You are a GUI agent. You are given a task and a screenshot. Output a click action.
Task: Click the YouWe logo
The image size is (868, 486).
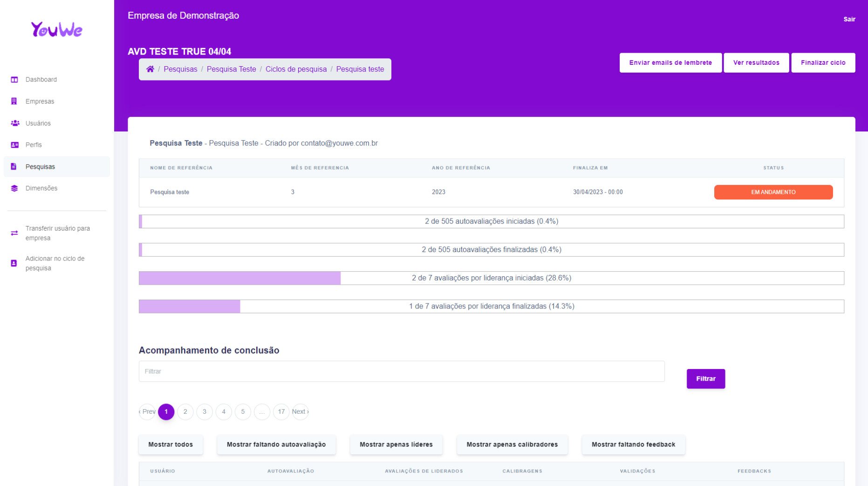click(x=57, y=30)
